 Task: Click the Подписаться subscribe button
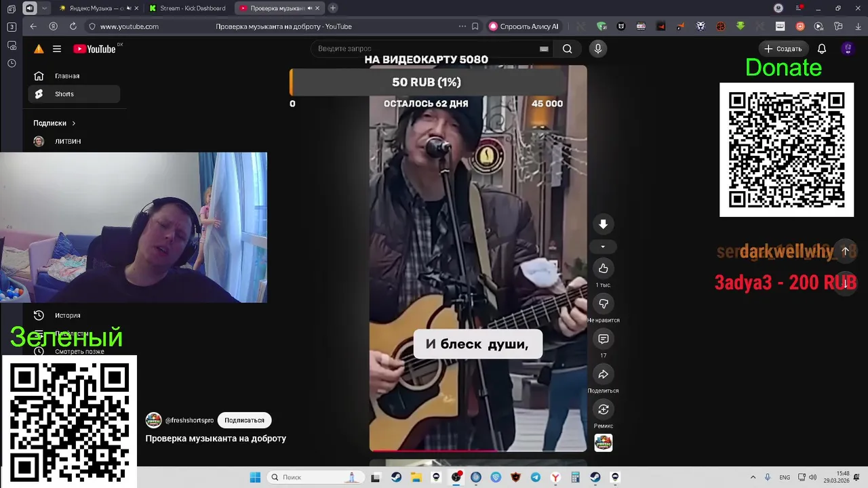(244, 420)
